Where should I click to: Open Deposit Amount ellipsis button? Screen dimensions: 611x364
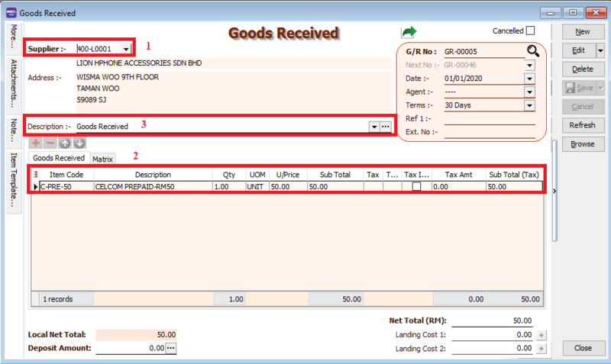pyautogui.click(x=171, y=348)
